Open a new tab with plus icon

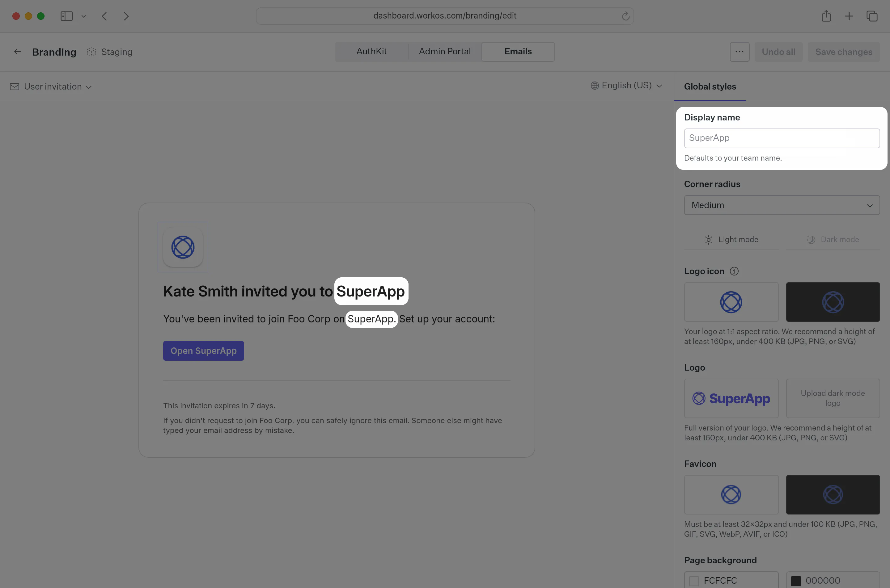pos(849,16)
